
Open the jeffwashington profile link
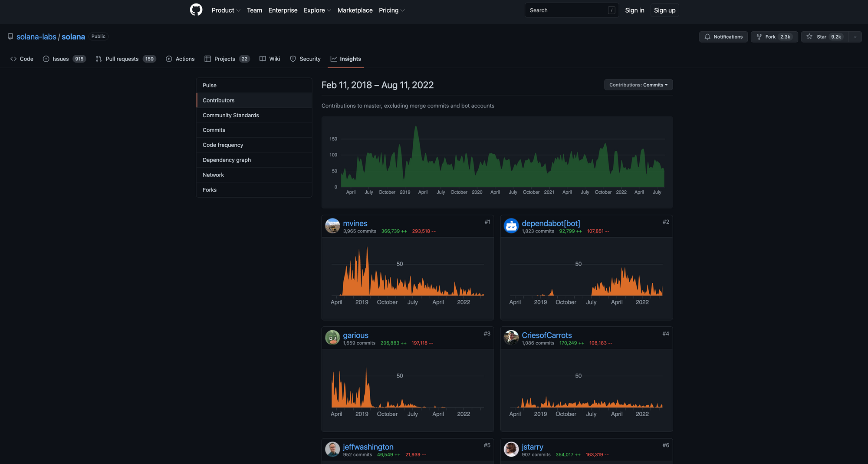click(368, 447)
